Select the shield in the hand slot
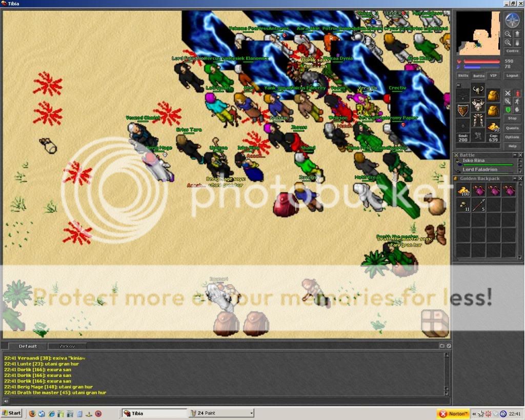This screenshot has width=525, height=420. pyautogui.click(x=463, y=111)
